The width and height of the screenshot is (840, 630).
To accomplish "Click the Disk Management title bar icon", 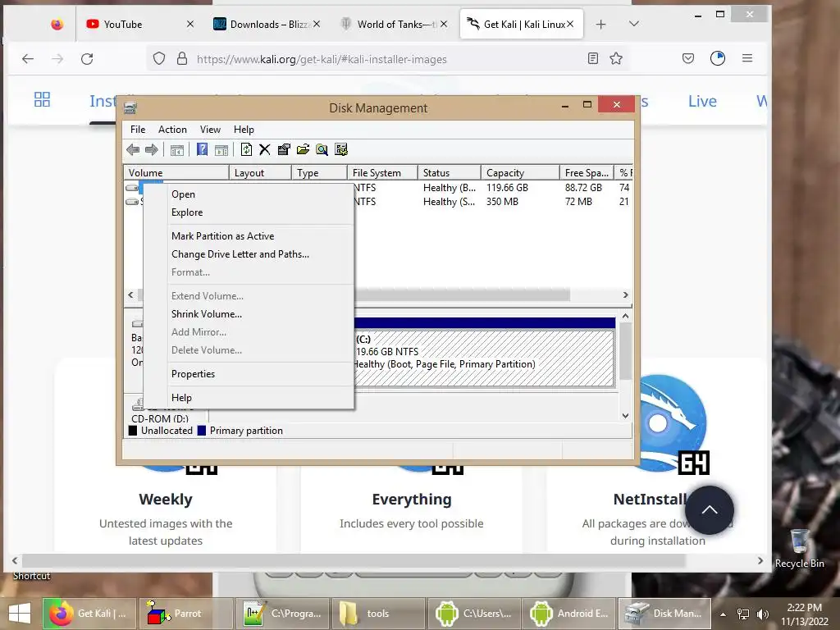I will 130,107.
